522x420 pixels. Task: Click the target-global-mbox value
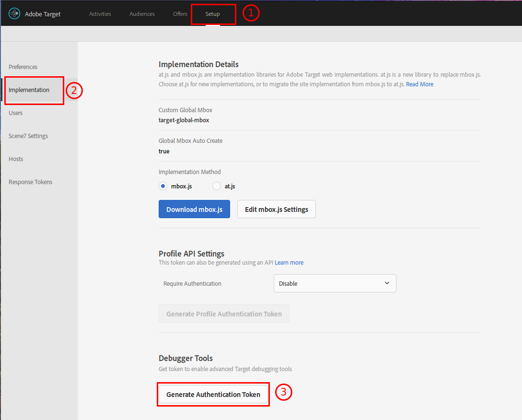pos(184,120)
